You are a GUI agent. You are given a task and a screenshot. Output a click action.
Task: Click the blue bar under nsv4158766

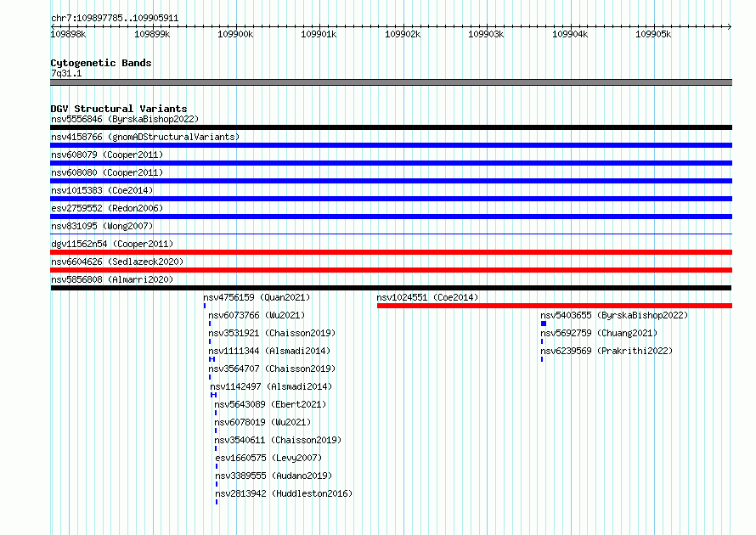391,145
